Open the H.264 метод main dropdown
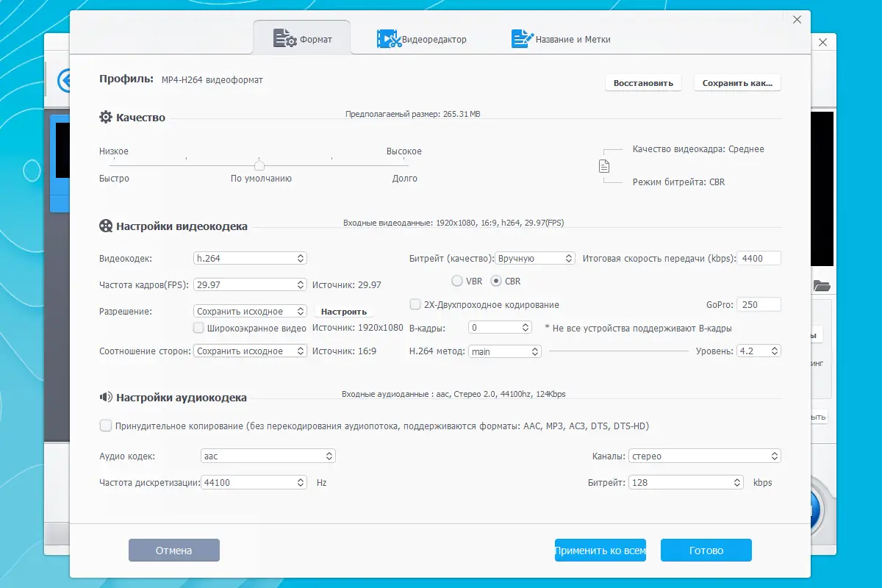 [505, 351]
